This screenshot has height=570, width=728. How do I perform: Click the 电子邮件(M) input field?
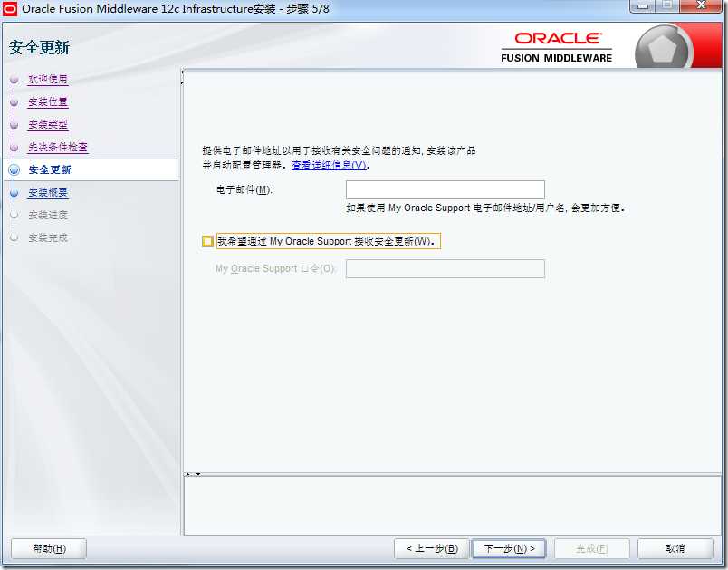coord(445,189)
